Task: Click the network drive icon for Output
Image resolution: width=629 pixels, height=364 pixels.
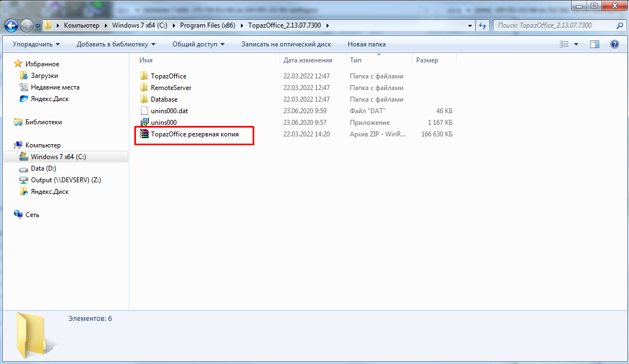Action: (23, 180)
